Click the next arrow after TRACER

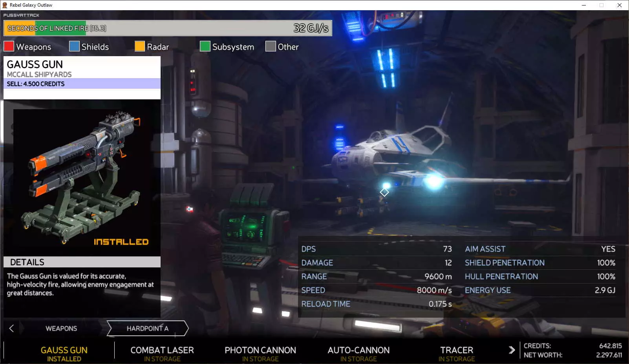point(512,350)
